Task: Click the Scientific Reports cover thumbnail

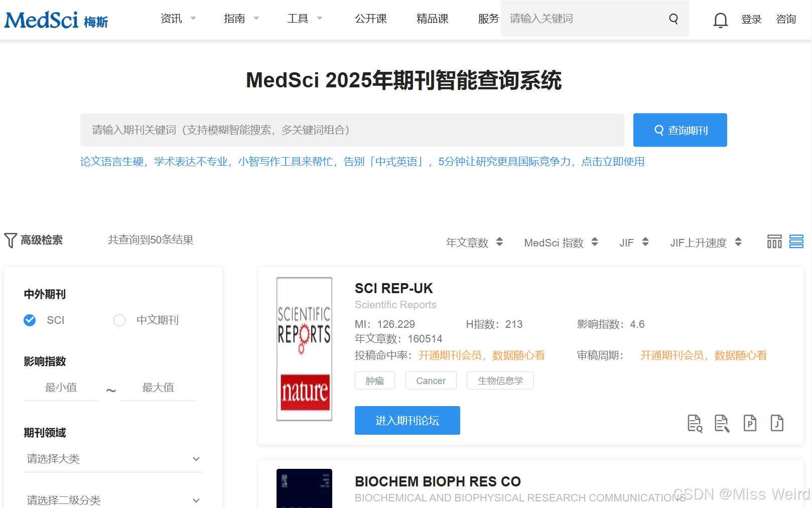Action: pos(304,349)
